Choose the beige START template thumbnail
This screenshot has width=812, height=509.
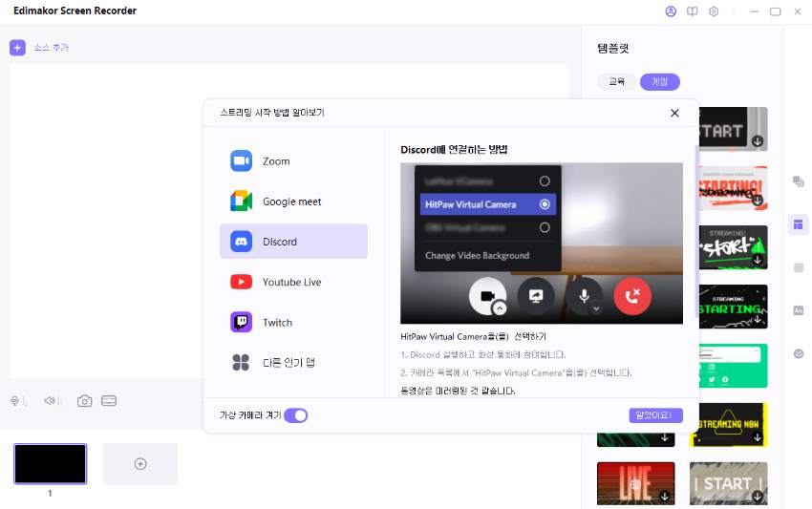point(729,483)
